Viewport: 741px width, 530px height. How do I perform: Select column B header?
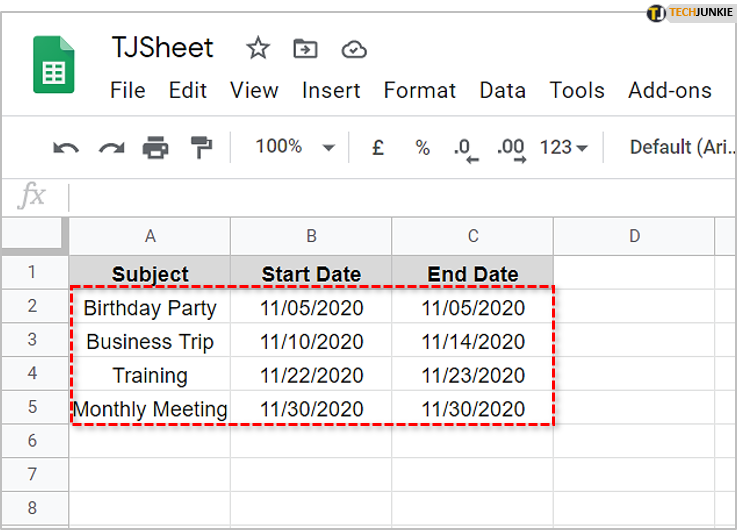click(311, 236)
